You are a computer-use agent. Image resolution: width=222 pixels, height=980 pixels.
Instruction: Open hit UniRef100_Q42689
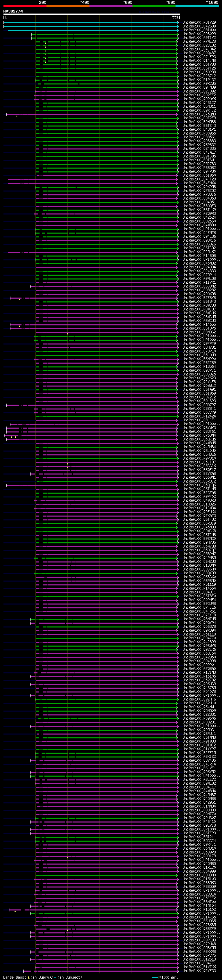[199, 26]
